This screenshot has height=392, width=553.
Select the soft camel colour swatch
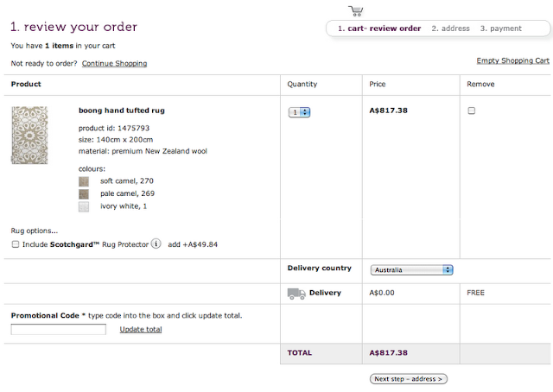[x=84, y=181]
